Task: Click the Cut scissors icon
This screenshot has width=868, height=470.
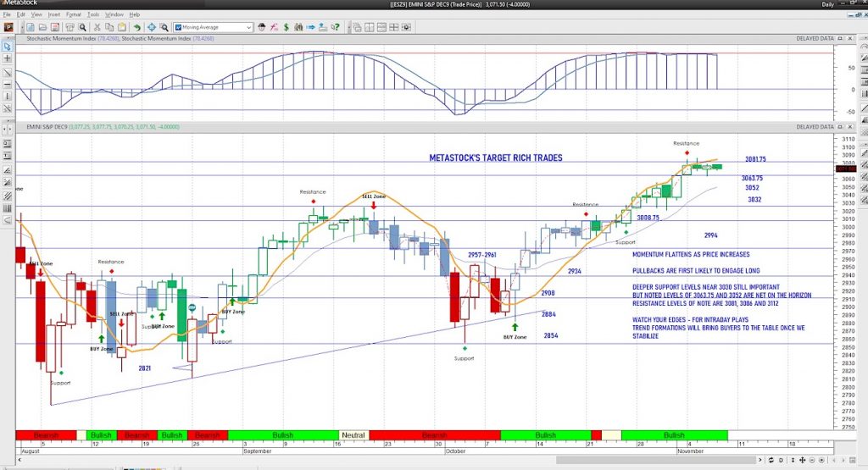Action: pos(97,27)
